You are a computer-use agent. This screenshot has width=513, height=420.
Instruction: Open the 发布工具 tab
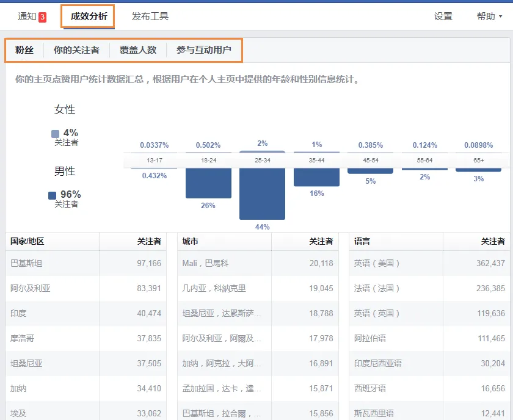pyautogui.click(x=150, y=16)
